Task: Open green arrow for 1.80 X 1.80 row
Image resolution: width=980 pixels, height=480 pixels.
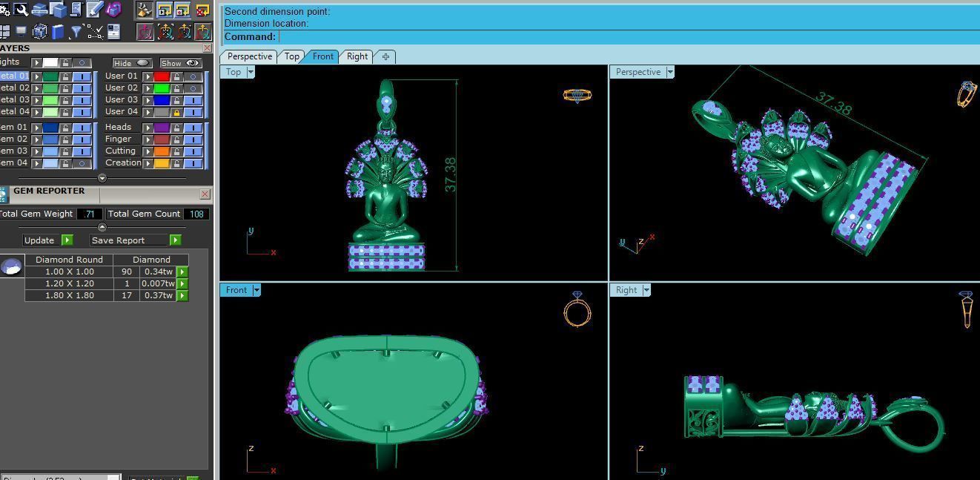Action: 182,295
